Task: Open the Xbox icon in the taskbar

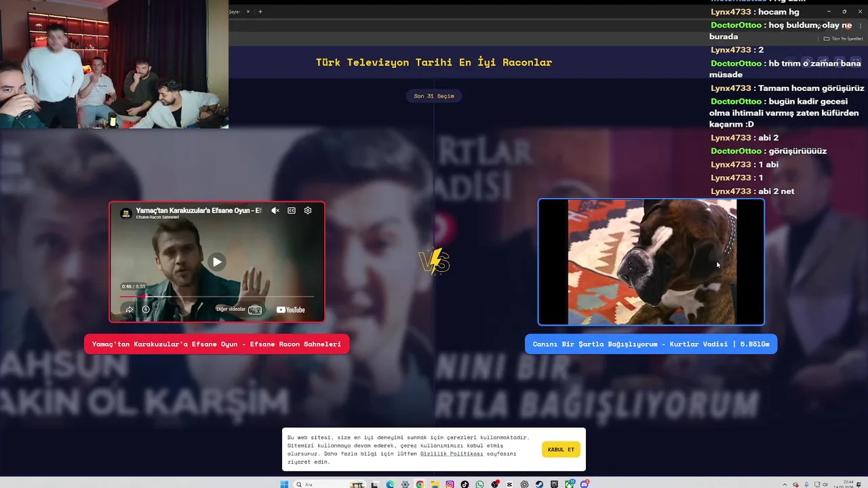Action: pos(569,484)
